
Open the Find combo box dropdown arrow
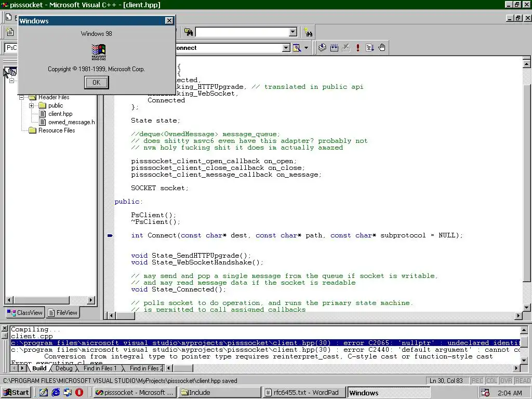click(x=293, y=32)
